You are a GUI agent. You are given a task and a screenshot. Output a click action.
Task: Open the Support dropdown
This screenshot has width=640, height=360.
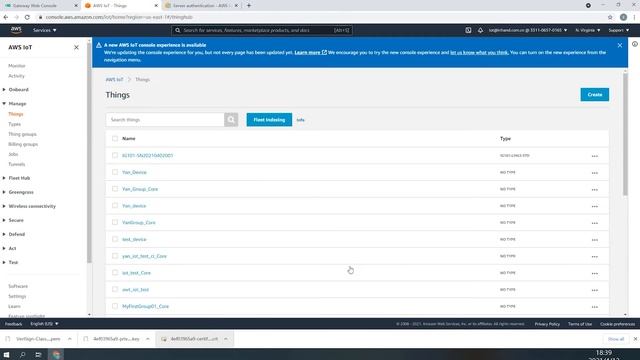(619, 30)
